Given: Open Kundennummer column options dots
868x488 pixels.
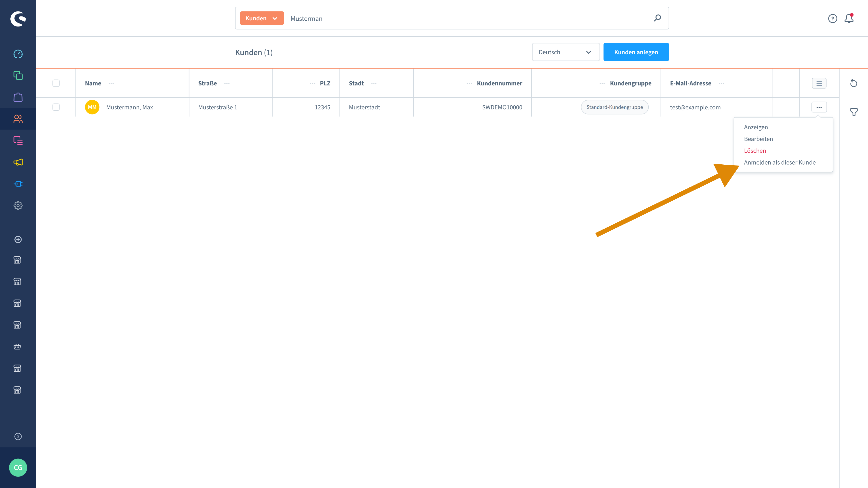Looking at the screenshot, I should coord(469,84).
